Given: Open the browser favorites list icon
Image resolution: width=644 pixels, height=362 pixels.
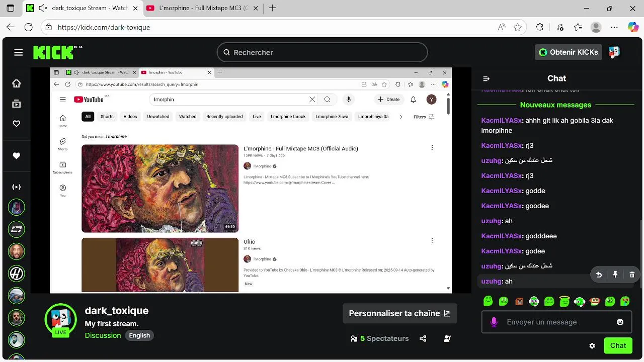Looking at the screenshot, I should click(578, 27).
